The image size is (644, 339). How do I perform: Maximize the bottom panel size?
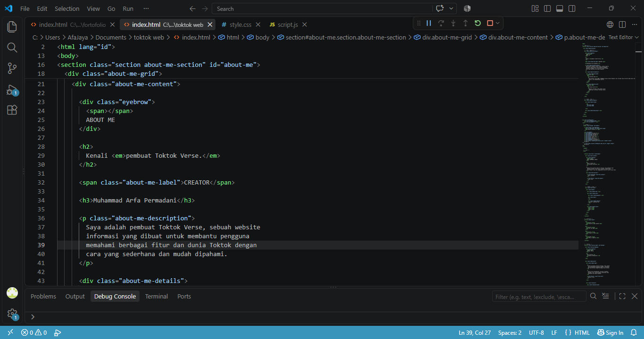coord(622,296)
